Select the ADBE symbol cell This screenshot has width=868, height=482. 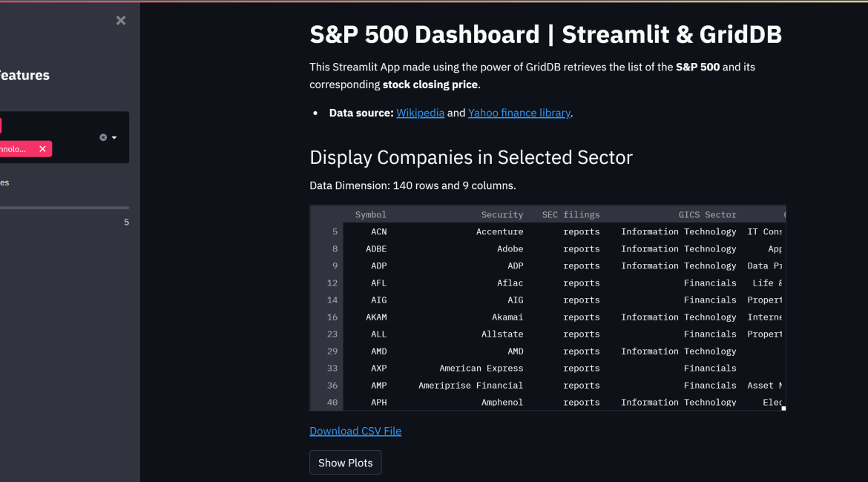click(376, 249)
